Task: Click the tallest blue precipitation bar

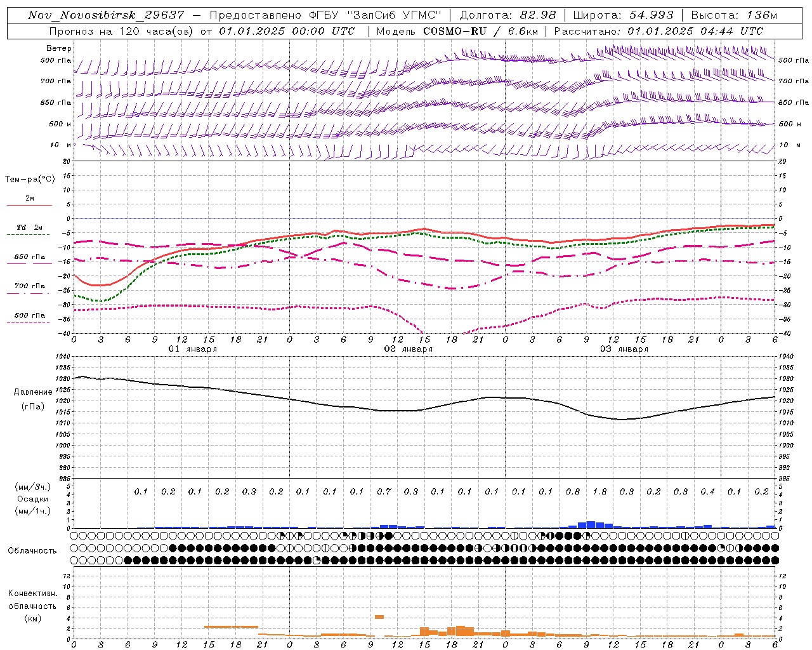Action: (x=591, y=525)
